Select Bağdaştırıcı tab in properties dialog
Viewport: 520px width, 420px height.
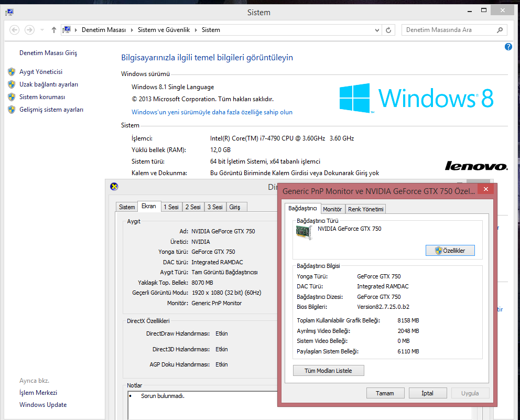302,208
